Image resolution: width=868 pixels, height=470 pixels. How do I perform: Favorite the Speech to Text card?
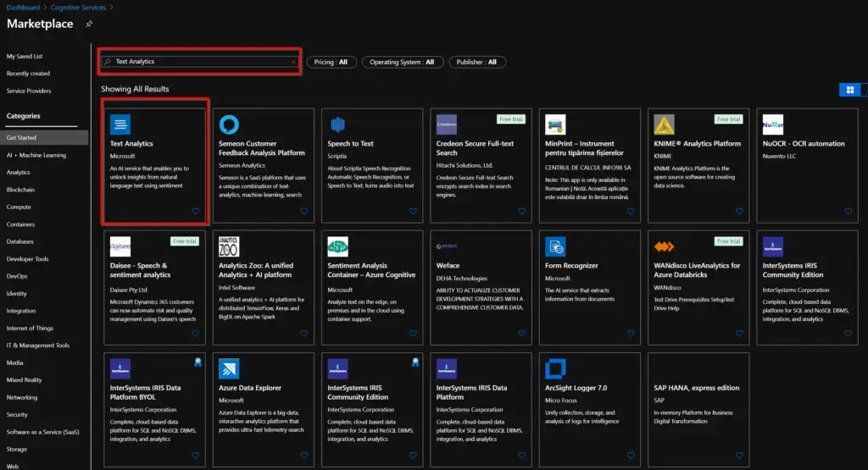point(413,211)
